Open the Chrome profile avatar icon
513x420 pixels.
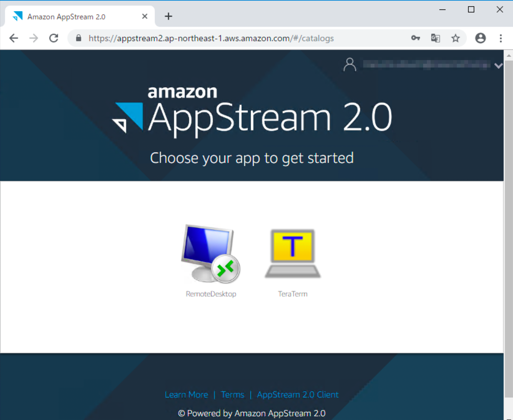pos(481,38)
